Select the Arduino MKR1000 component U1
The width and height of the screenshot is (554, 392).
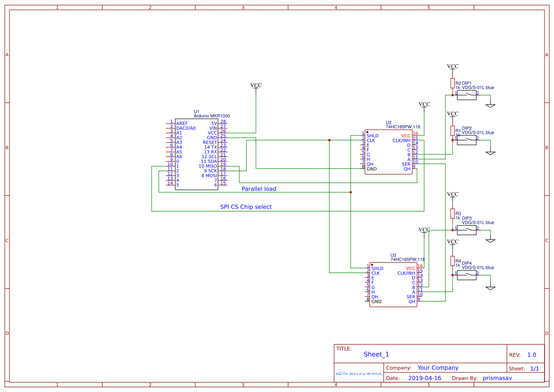(x=198, y=152)
